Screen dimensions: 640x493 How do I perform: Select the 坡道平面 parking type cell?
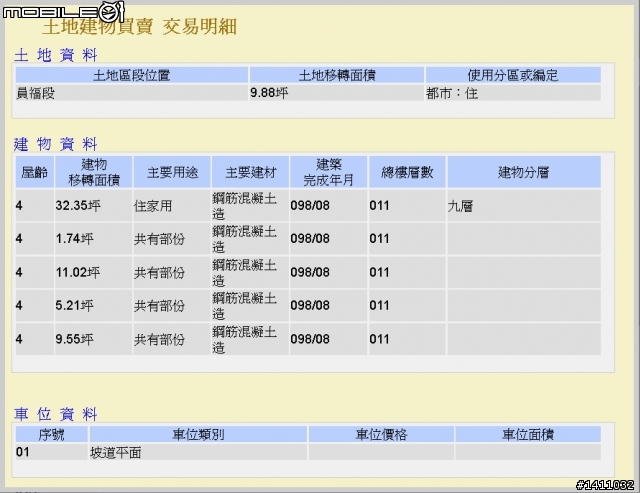[x=198, y=452]
